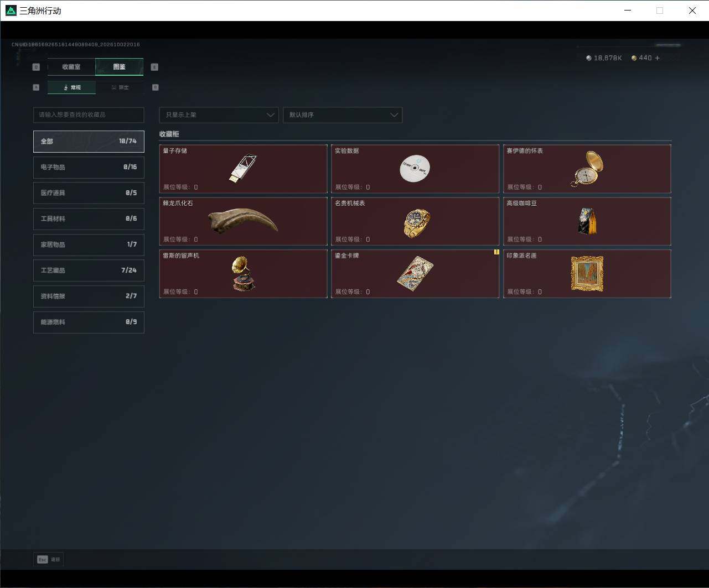Screen dimensions: 709x588
Task: Filter by 资料情报 category
Action: [x=89, y=296]
